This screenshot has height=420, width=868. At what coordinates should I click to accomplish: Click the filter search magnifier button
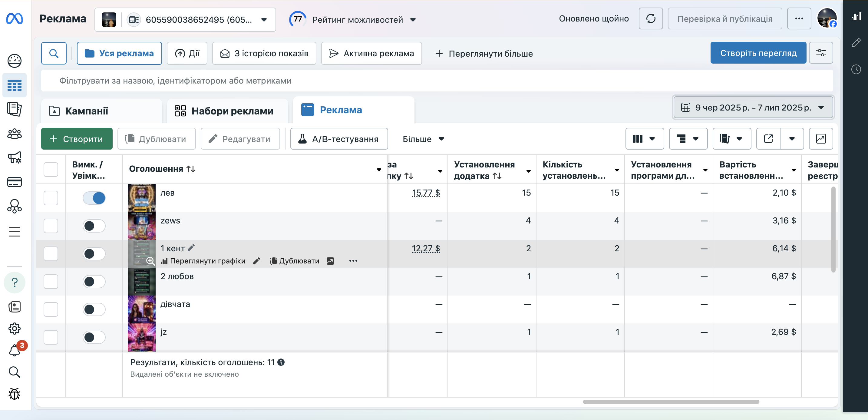pyautogui.click(x=54, y=53)
